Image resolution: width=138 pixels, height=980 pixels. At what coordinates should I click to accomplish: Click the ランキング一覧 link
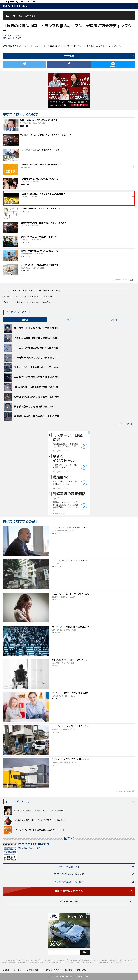(127, 424)
